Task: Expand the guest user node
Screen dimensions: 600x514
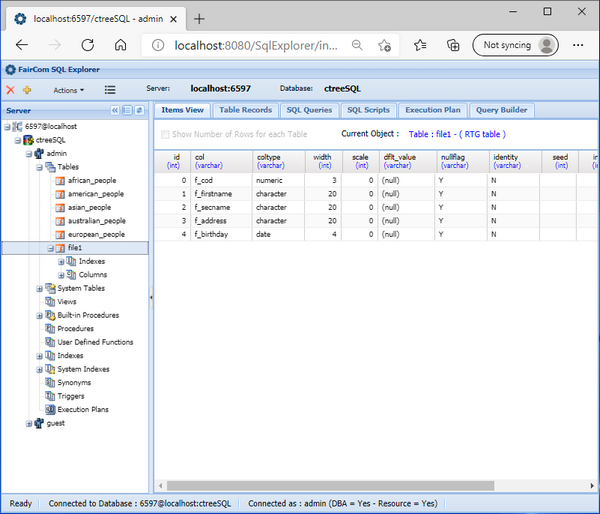Action: pos(29,424)
